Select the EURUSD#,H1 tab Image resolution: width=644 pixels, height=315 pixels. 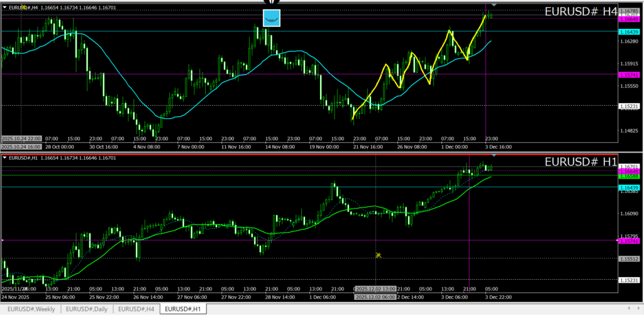[x=183, y=309]
